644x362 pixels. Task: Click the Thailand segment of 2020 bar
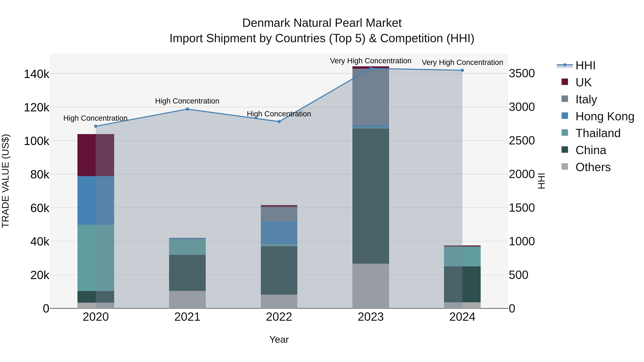(x=96, y=258)
